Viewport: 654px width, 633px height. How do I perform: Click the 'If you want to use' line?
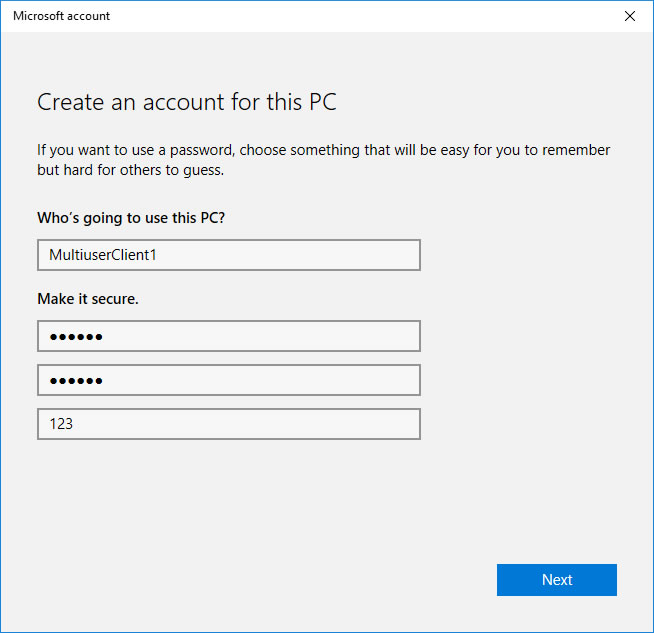[323, 150]
